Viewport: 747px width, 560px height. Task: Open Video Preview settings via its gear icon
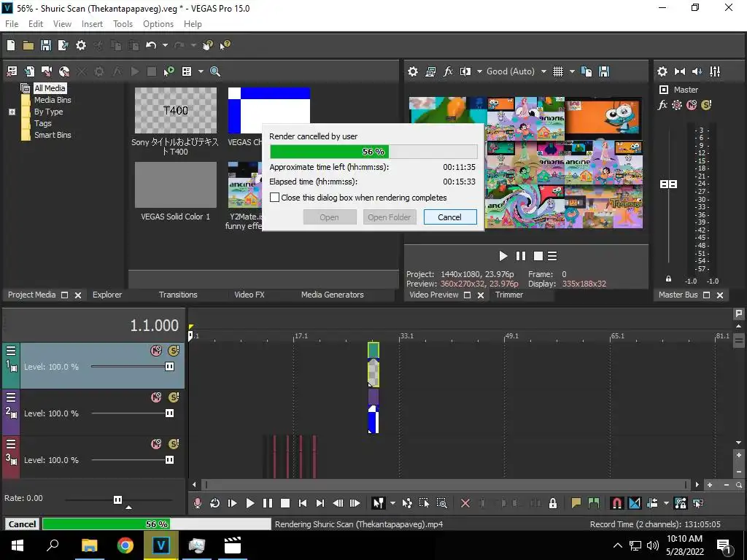(413, 71)
